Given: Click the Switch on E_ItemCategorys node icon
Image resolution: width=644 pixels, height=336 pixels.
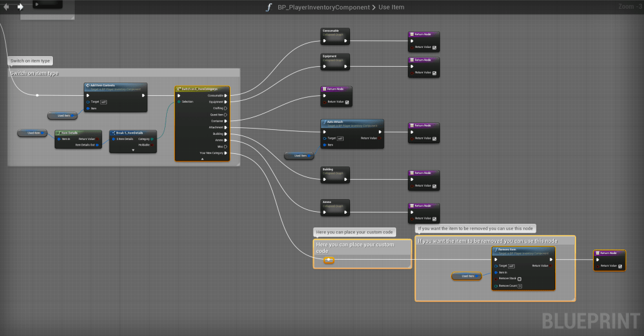Looking at the screenshot, I should (179, 90).
